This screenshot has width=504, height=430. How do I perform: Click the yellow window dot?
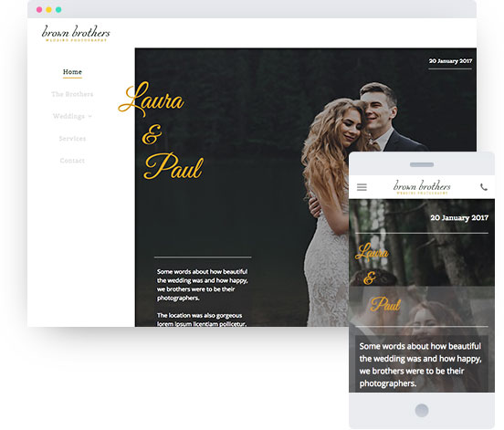click(49, 10)
